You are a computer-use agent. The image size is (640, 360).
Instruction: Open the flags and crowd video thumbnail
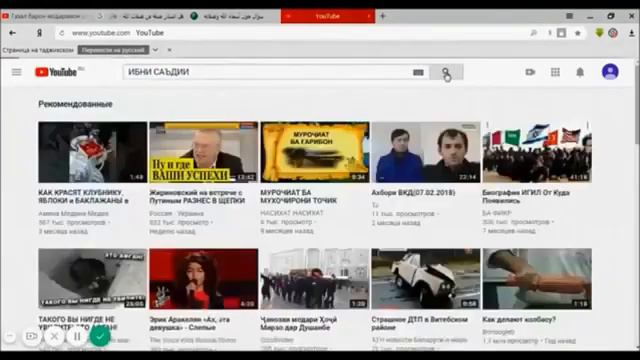pyautogui.click(x=537, y=152)
